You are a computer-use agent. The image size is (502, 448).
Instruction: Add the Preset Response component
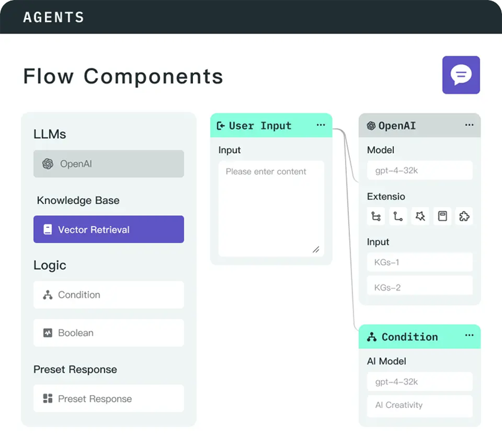click(109, 399)
